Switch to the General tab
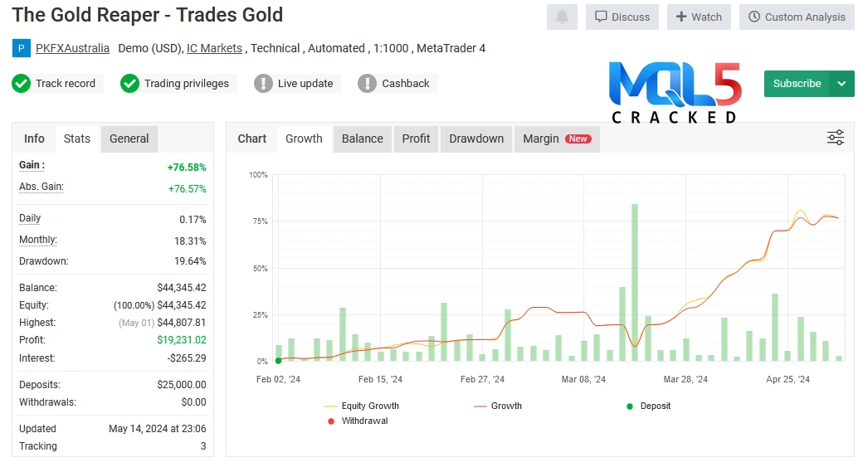Image resolution: width=868 pixels, height=472 pixels. coord(129,139)
